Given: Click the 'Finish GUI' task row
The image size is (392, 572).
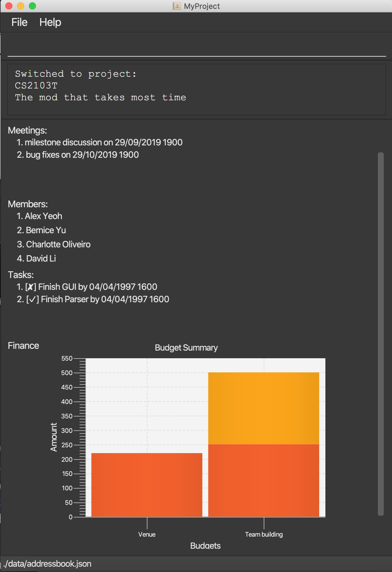Looking at the screenshot, I should click(x=87, y=287).
